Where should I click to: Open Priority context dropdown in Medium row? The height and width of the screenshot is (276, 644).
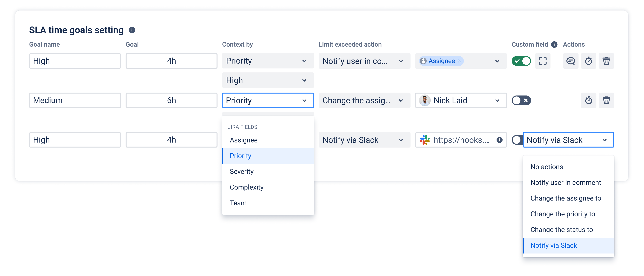tap(268, 100)
